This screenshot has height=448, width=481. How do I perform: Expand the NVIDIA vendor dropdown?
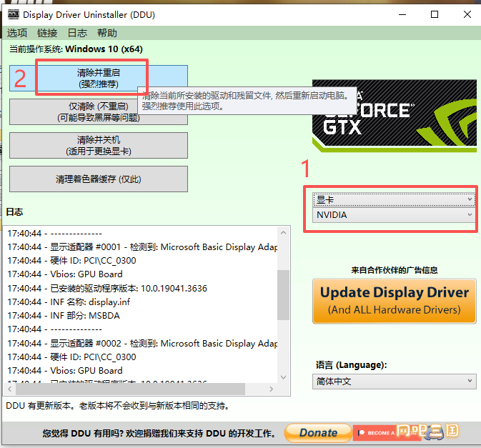(394, 215)
